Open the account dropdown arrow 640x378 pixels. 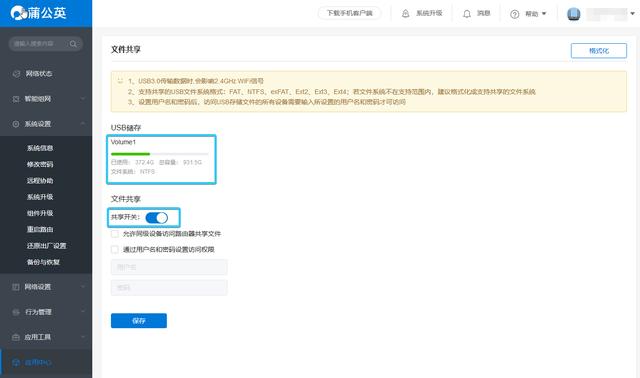tap(632, 13)
